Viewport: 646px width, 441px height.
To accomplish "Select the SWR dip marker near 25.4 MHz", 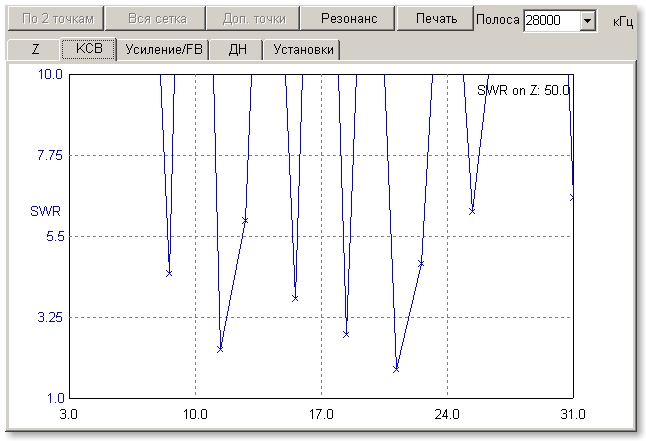I will [x=472, y=211].
